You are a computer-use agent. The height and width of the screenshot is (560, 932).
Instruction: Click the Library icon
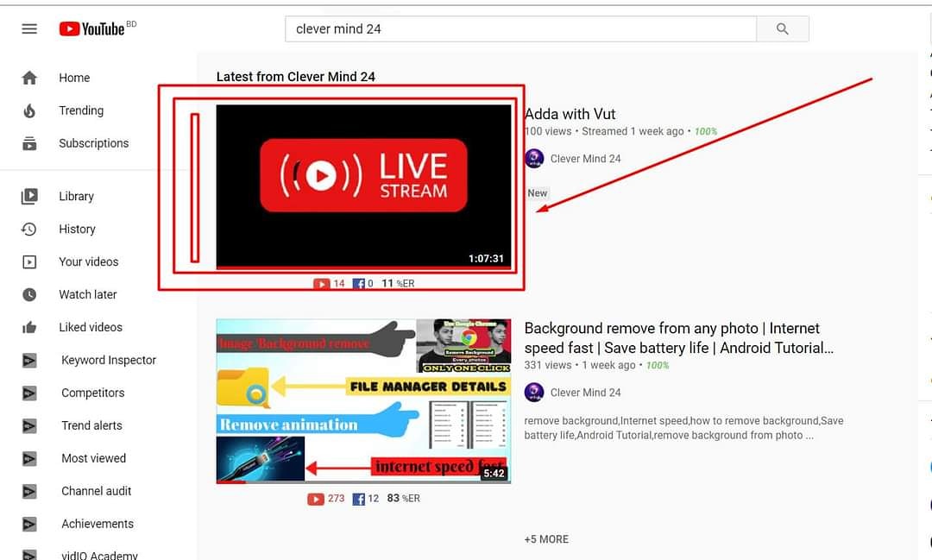coord(29,196)
